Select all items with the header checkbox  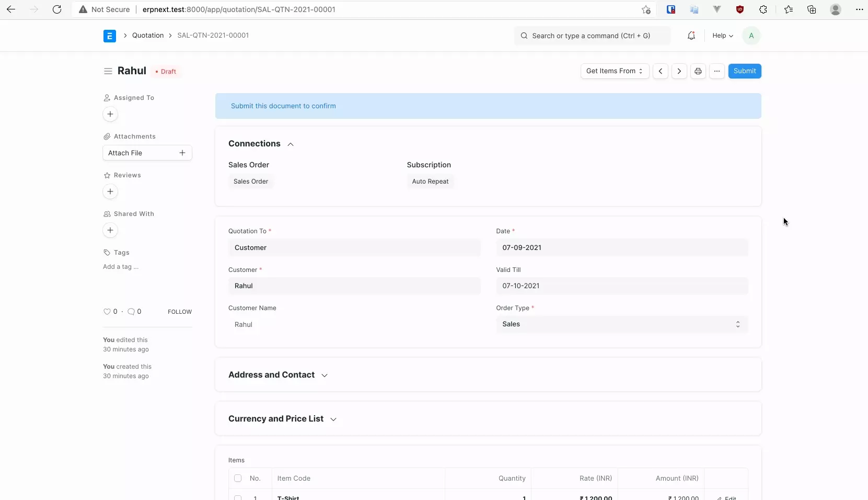coord(238,478)
